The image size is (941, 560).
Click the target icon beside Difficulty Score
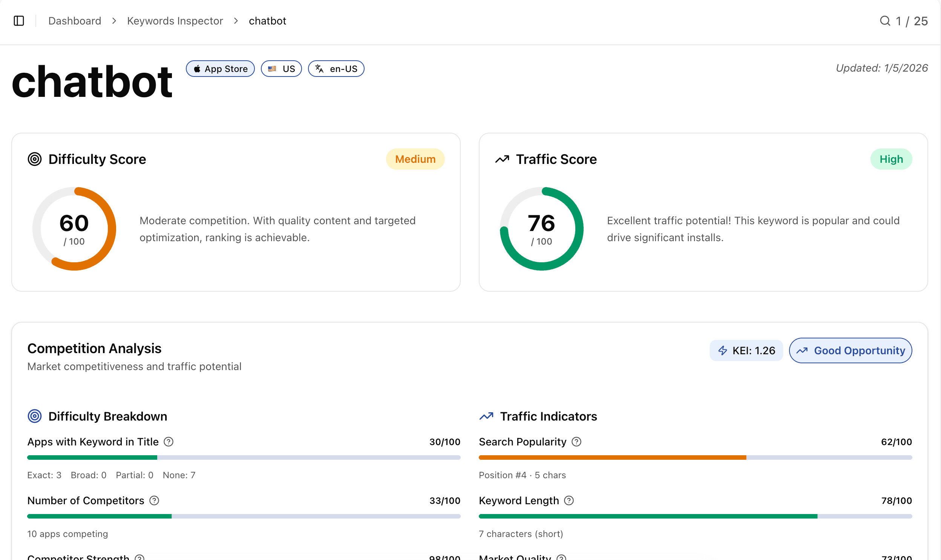(34, 159)
